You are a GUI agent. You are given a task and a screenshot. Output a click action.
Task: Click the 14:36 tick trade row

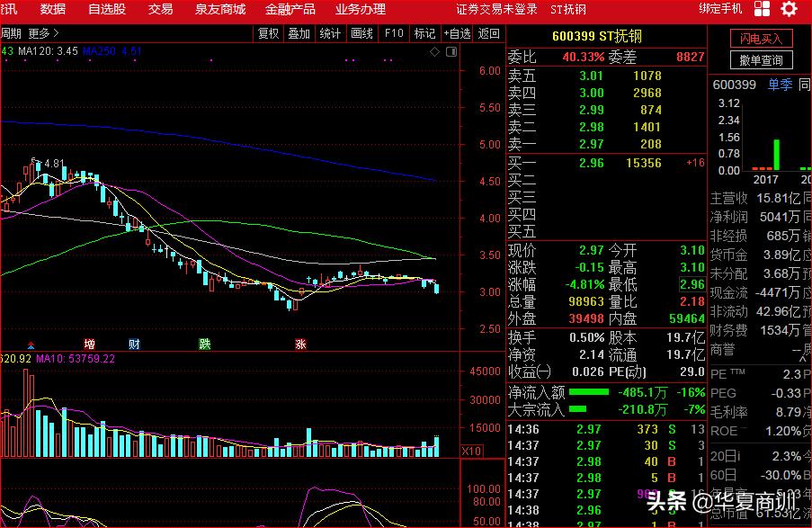pos(606,429)
